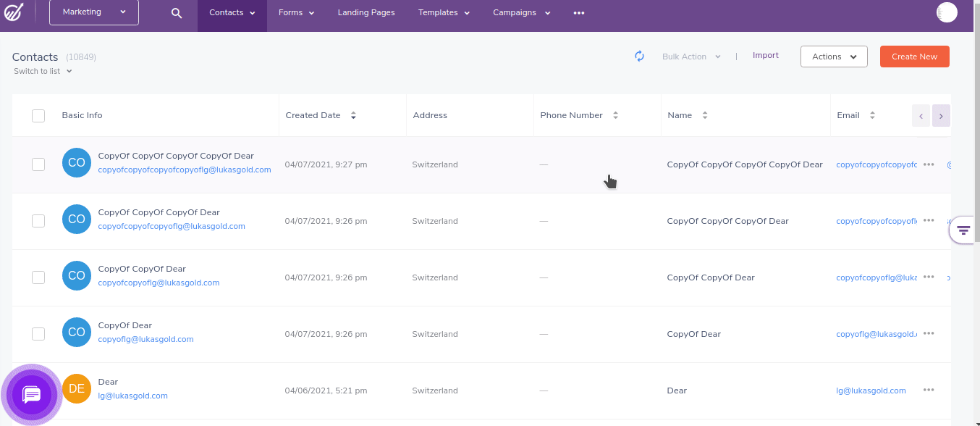Image resolution: width=980 pixels, height=426 pixels.
Task: Open the chat support bubble
Action: (x=32, y=395)
